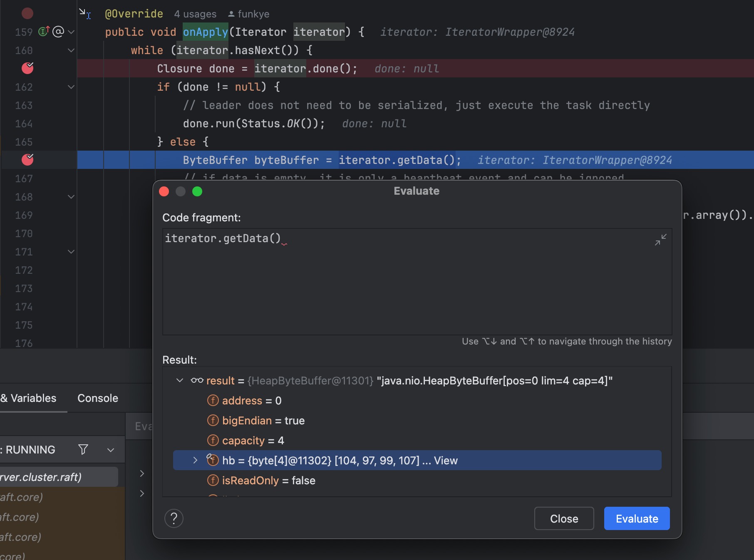The width and height of the screenshot is (754, 560).
Task: Toggle the breakpoint on the ByteBuffer byteBuffer line
Action: tap(27, 160)
